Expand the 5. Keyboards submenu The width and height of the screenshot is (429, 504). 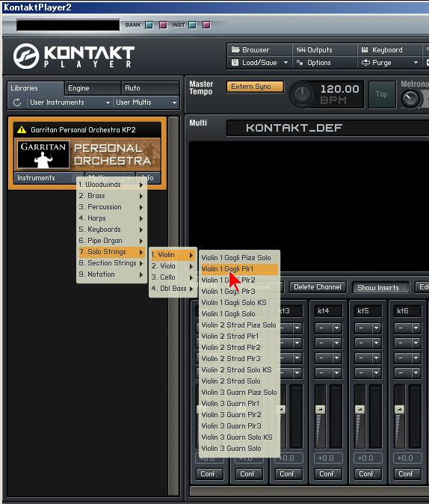pyautogui.click(x=111, y=230)
